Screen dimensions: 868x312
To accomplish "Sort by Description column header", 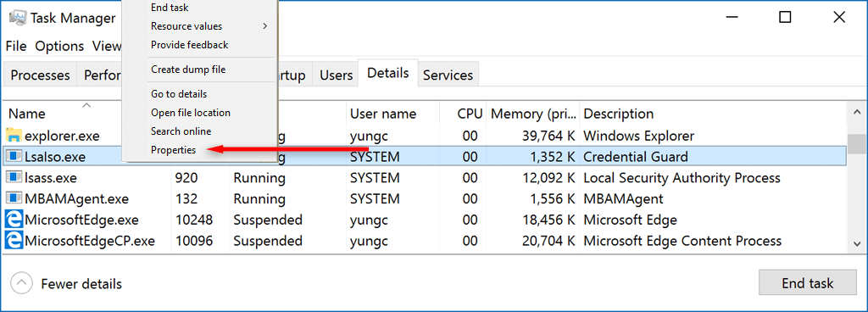I will point(619,114).
